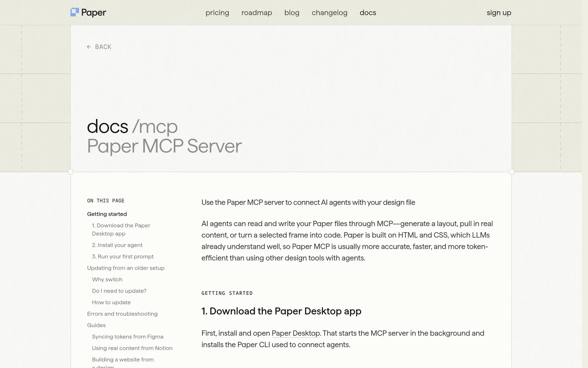Open the Paper Desktop hyperlink
This screenshot has width=588, height=368.
295,333
